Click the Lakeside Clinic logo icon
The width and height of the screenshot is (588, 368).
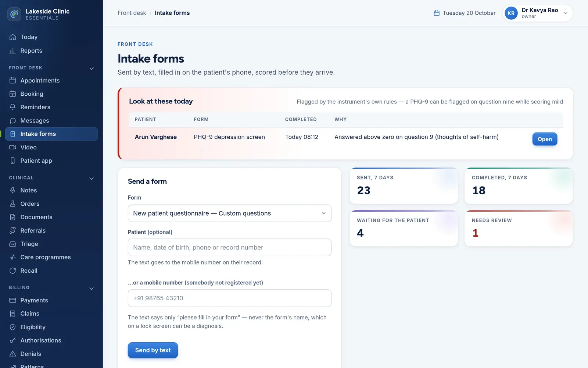(14, 14)
